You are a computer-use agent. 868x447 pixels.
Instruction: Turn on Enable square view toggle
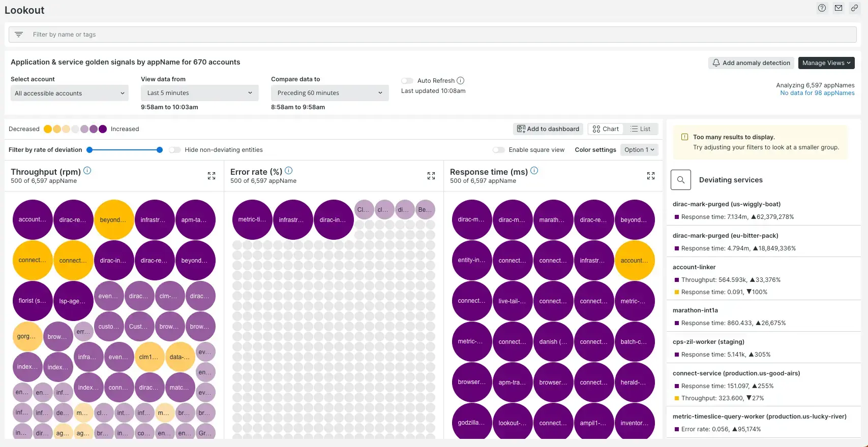[x=498, y=150]
